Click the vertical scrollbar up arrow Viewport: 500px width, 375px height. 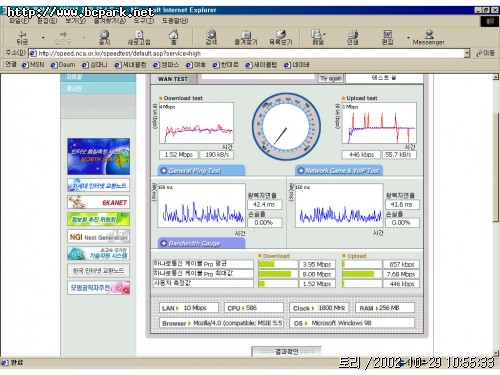496,77
